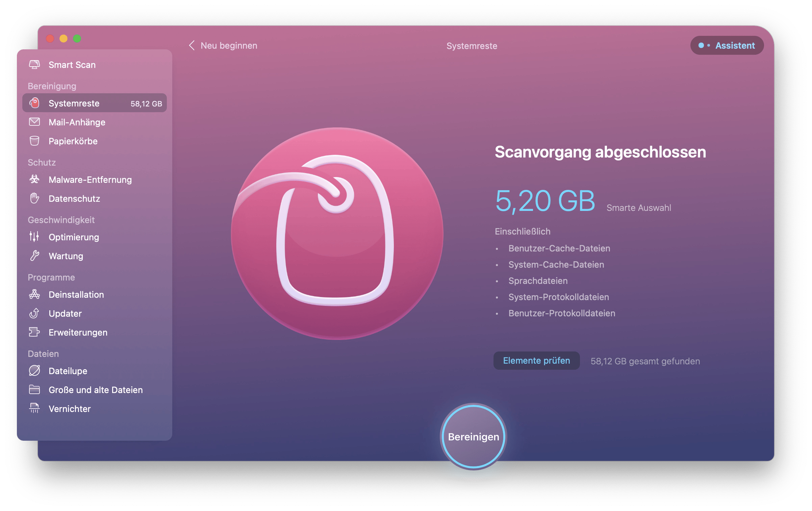Open the Updater module
This screenshot has height=511, width=812.
95,313
